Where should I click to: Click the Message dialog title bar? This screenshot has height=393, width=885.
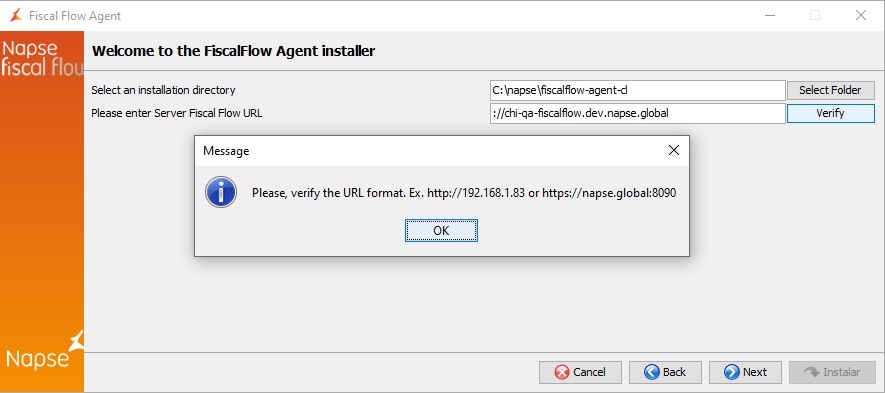click(x=429, y=151)
